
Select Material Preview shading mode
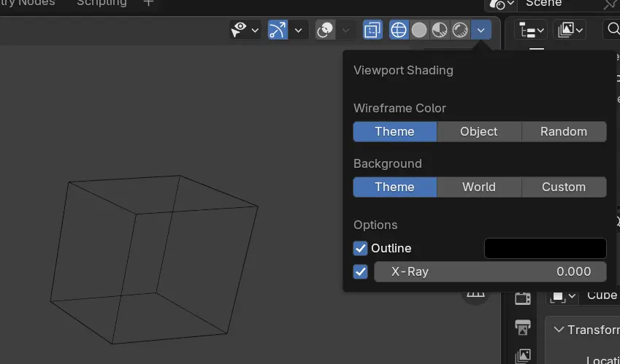pyautogui.click(x=440, y=30)
